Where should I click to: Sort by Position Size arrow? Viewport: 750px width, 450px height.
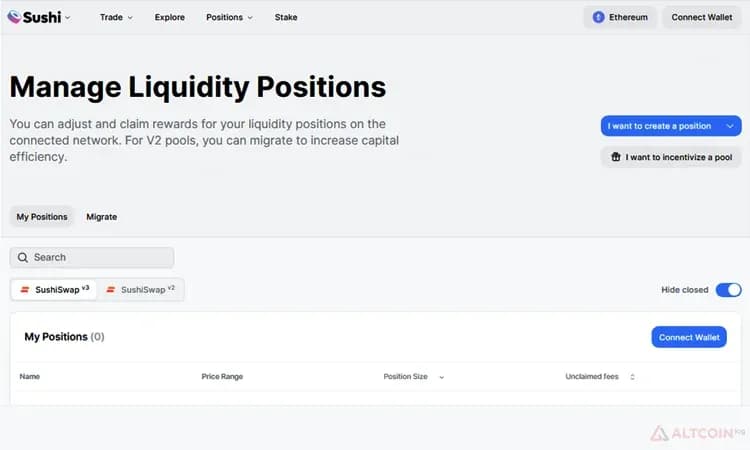[441, 377]
